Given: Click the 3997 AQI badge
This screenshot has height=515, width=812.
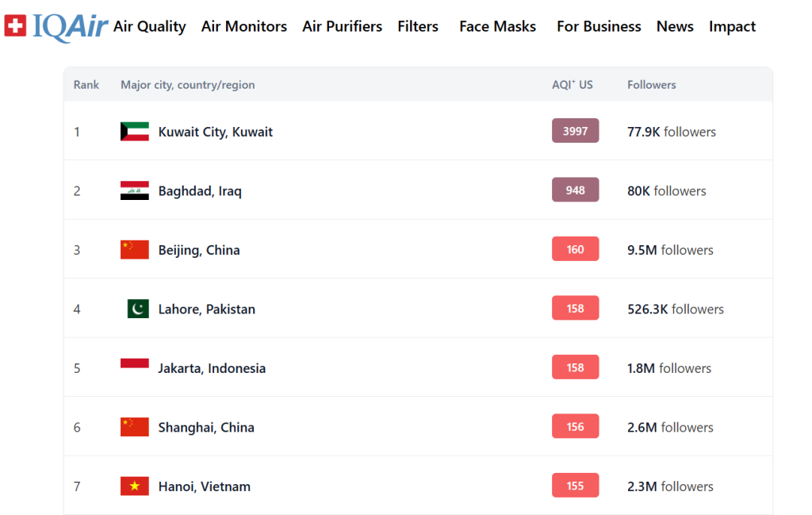Looking at the screenshot, I should (x=575, y=131).
